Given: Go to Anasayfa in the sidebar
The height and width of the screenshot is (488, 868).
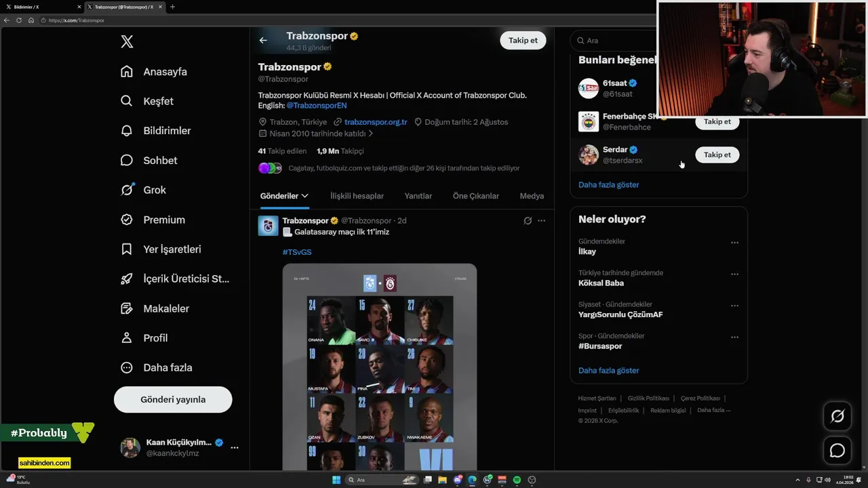Looking at the screenshot, I should click(x=154, y=72).
